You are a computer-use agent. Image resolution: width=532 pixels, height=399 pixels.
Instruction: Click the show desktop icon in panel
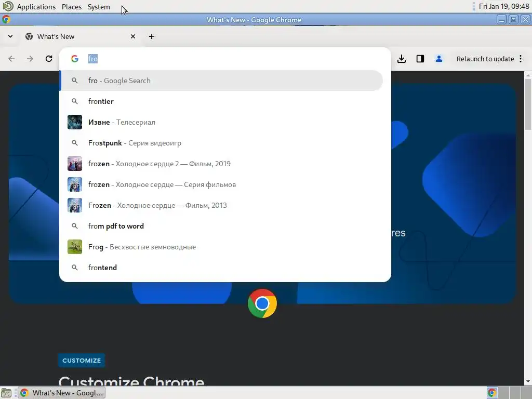click(x=6, y=393)
